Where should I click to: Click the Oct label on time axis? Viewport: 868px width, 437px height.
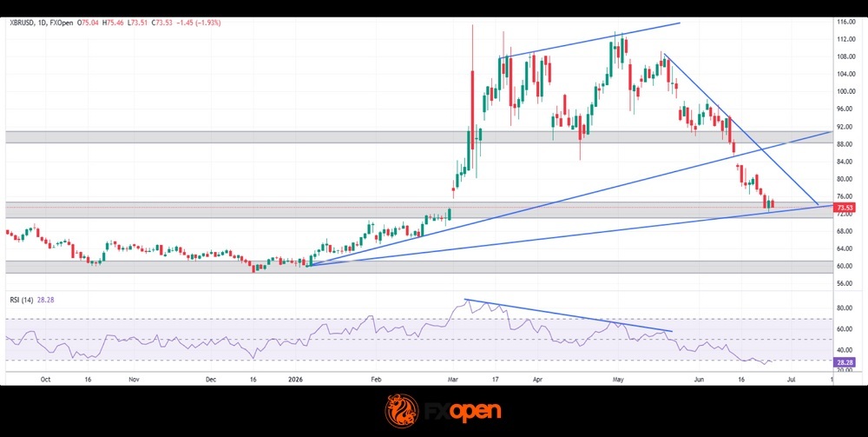coord(46,380)
